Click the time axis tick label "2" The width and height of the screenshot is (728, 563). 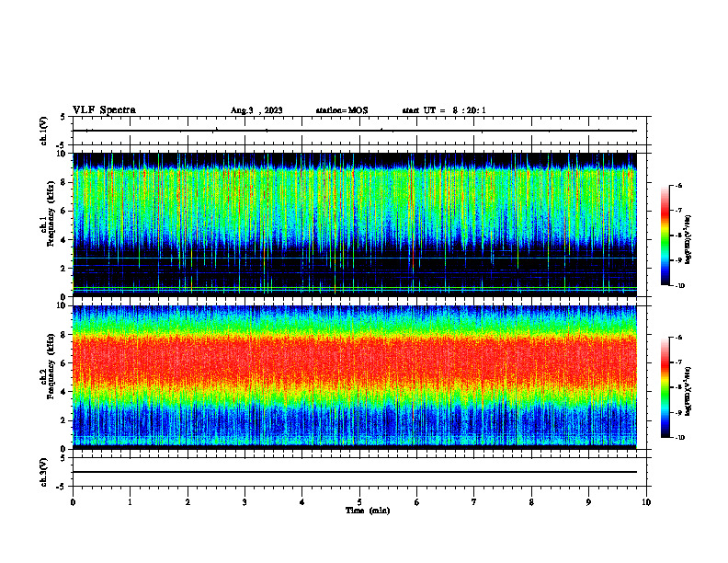pyautogui.click(x=188, y=502)
